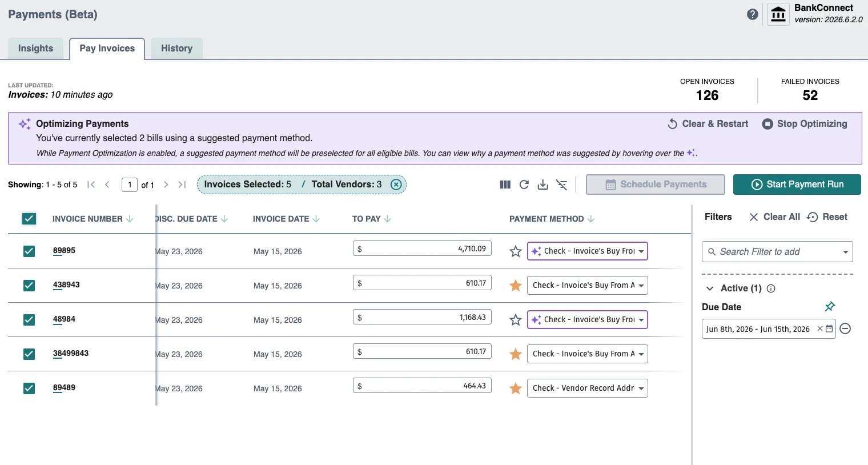Open the Search Filter to add dropdown
868x465 pixels.
[777, 252]
